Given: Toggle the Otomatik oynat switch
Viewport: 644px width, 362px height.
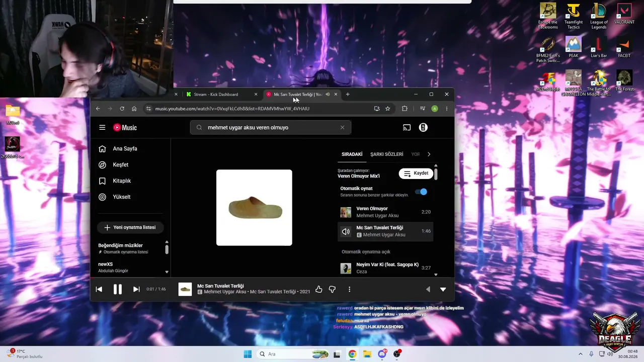Looking at the screenshot, I should [x=421, y=192].
